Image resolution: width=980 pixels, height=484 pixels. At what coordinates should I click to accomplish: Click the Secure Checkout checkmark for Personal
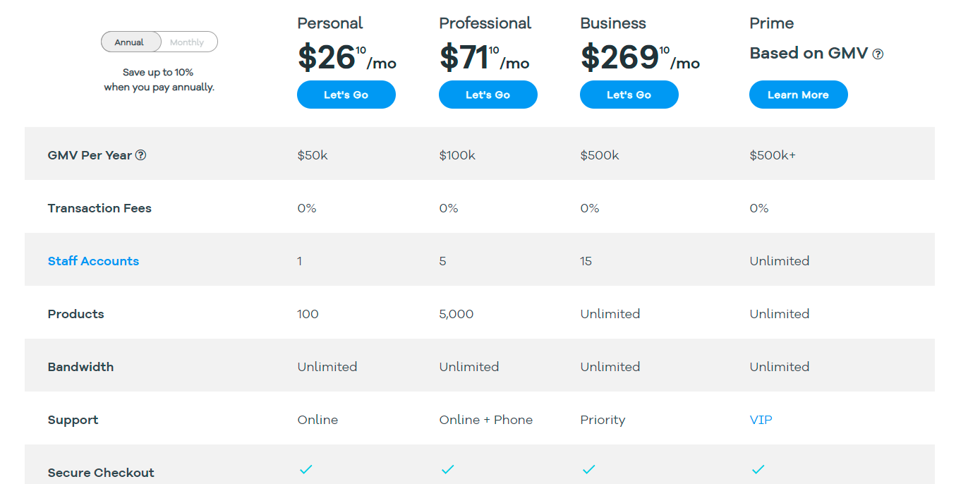tap(306, 469)
